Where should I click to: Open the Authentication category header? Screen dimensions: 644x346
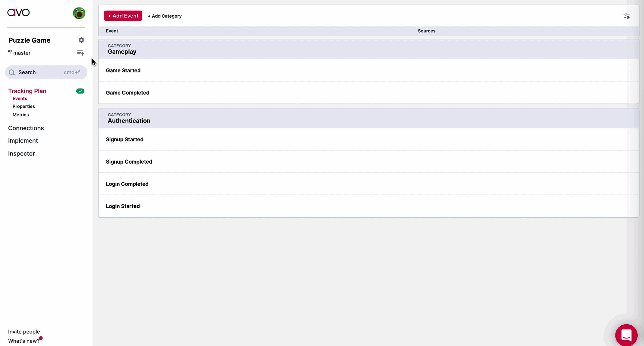click(x=369, y=118)
